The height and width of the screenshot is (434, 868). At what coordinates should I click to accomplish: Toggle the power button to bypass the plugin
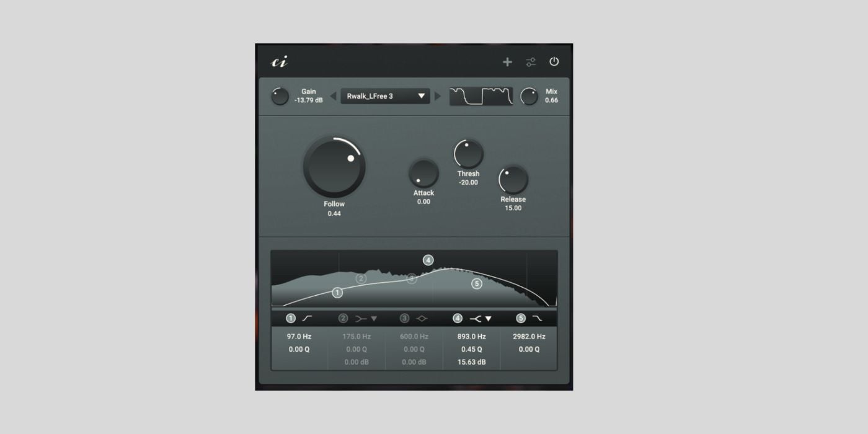click(554, 61)
